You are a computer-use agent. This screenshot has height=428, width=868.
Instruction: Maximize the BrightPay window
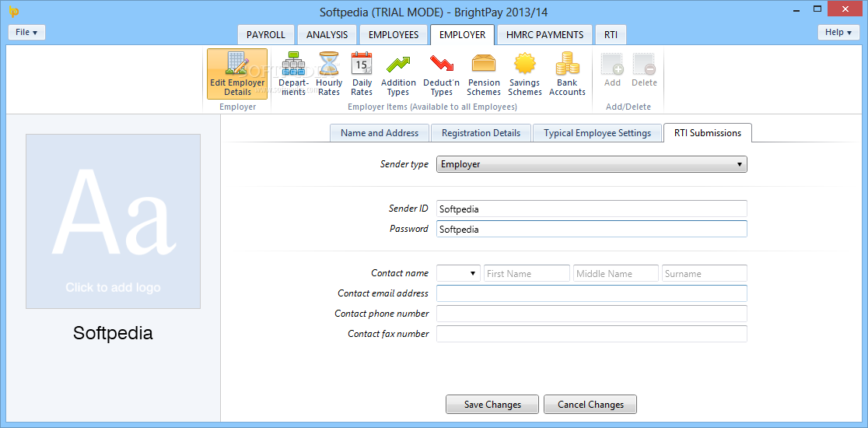pyautogui.click(x=817, y=9)
